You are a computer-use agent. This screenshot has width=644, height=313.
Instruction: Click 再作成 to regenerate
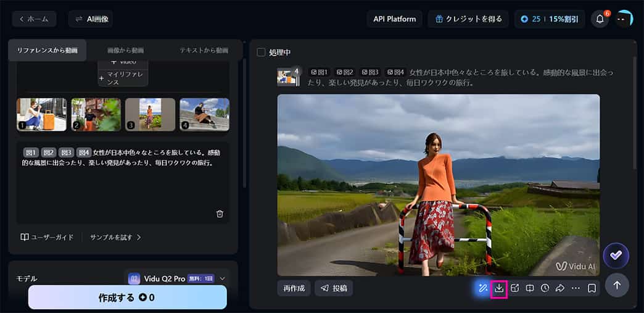[x=294, y=288]
